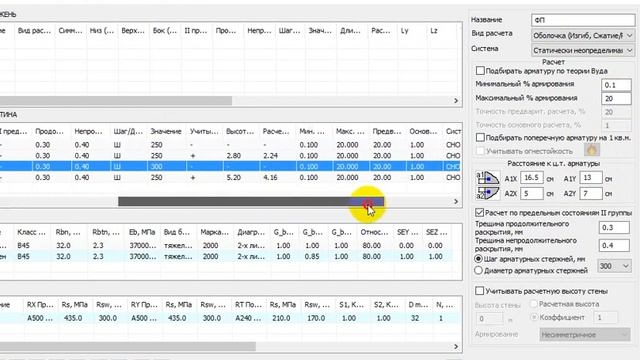Select 'Коэффициент' radio option
Screen dimensions: 640x360
[533, 317]
